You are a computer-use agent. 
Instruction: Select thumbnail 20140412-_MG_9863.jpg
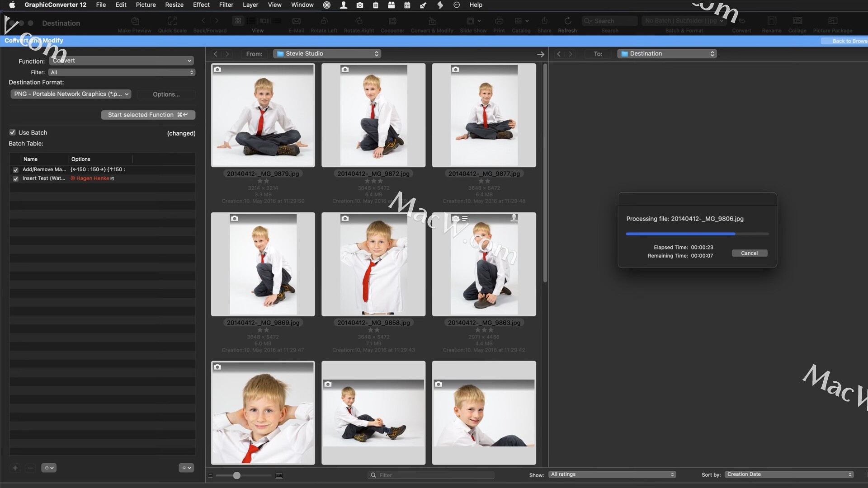[x=484, y=264]
